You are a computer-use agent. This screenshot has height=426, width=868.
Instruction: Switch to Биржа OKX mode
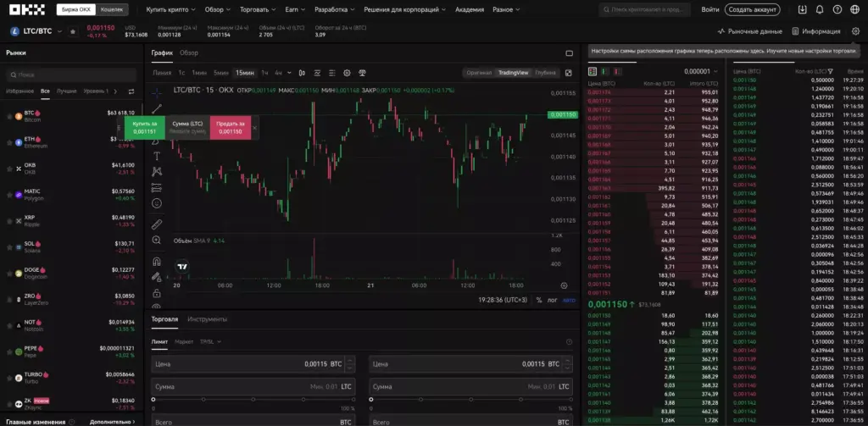point(75,9)
